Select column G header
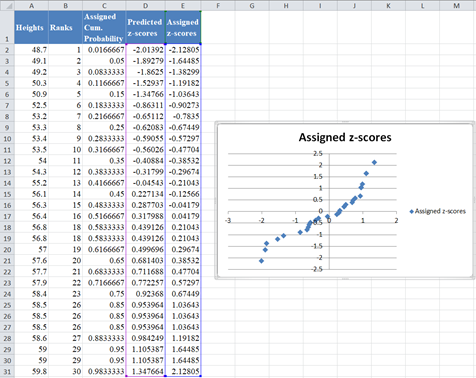 pyautogui.click(x=252, y=5)
